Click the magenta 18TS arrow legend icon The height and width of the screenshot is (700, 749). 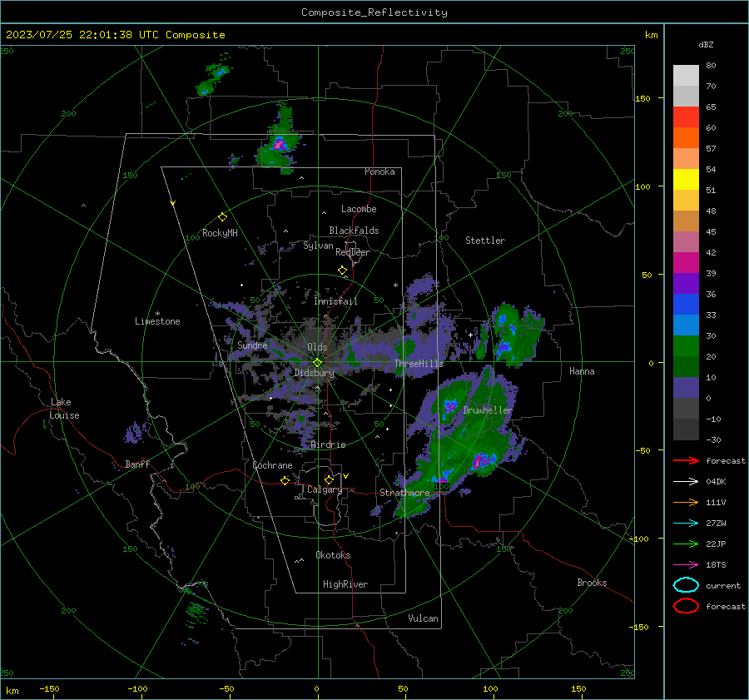(x=686, y=565)
